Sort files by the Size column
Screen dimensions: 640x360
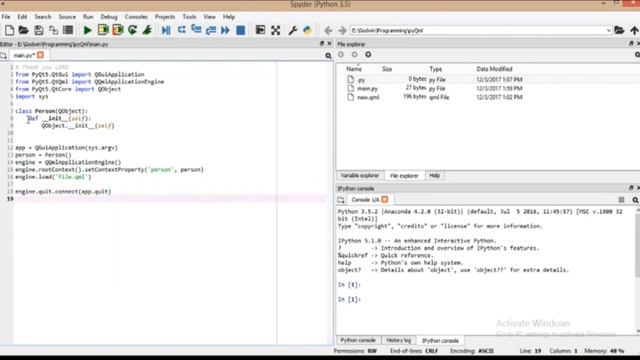pyautogui.click(x=387, y=69)
